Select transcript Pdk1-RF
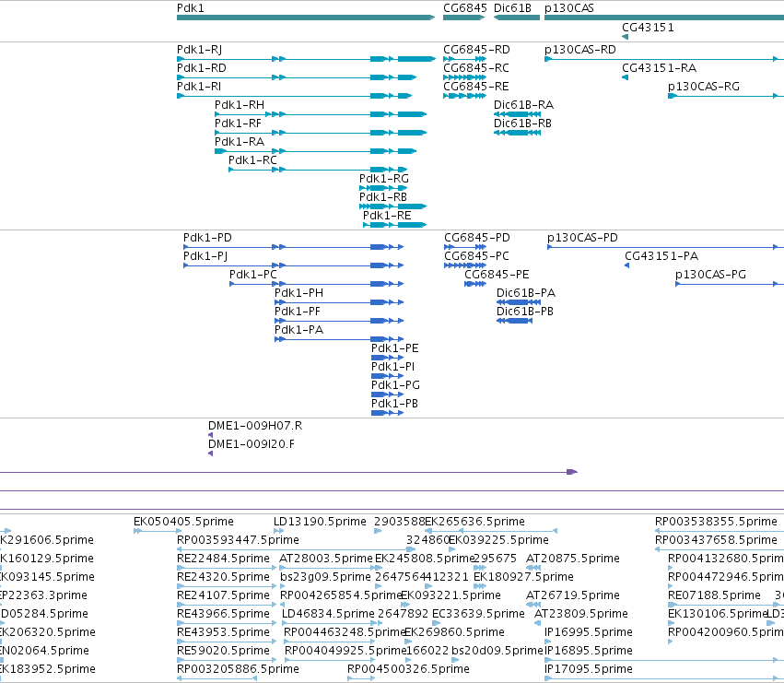This screenshot has height=683, width=784. coord(321,133)
